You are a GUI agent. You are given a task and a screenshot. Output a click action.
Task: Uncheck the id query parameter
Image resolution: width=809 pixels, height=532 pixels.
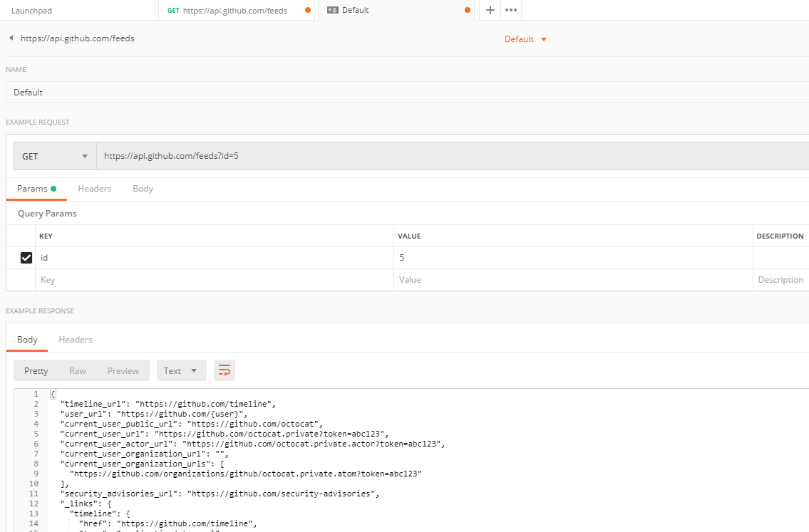(x=26, y=257)
